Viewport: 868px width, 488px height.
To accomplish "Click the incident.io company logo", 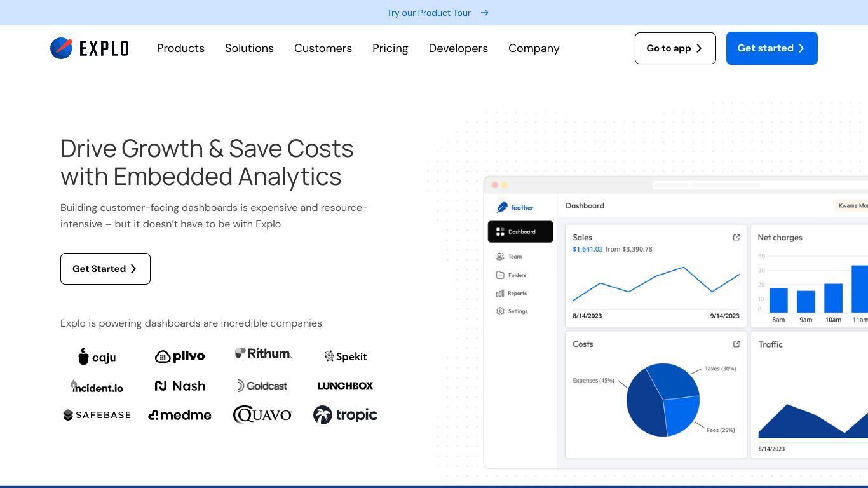I will [97, 386].
